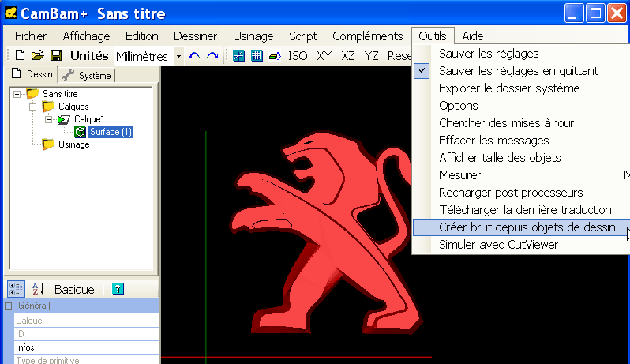Collapse the Calques tree node

tap(32, 107)
